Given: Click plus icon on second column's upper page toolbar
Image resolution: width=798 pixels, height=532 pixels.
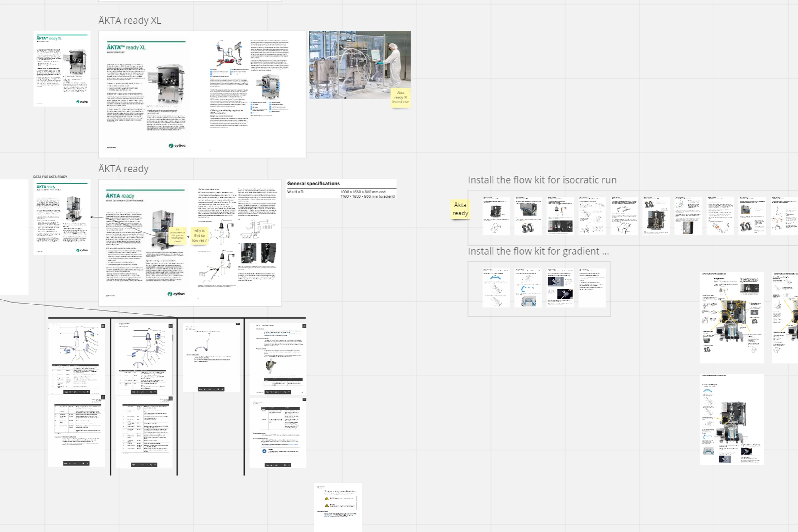Looking at the screenshot, I should click(x=155, y=392).
